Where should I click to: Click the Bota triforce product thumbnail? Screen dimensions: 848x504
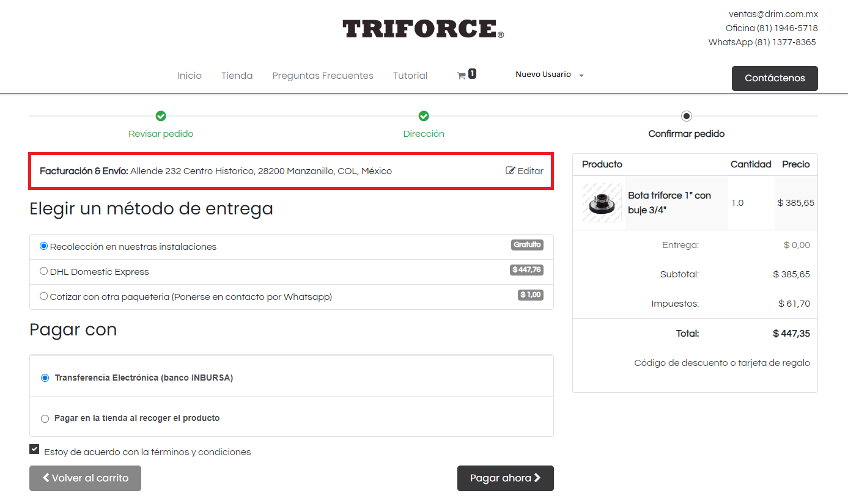(x=602, y=203)
